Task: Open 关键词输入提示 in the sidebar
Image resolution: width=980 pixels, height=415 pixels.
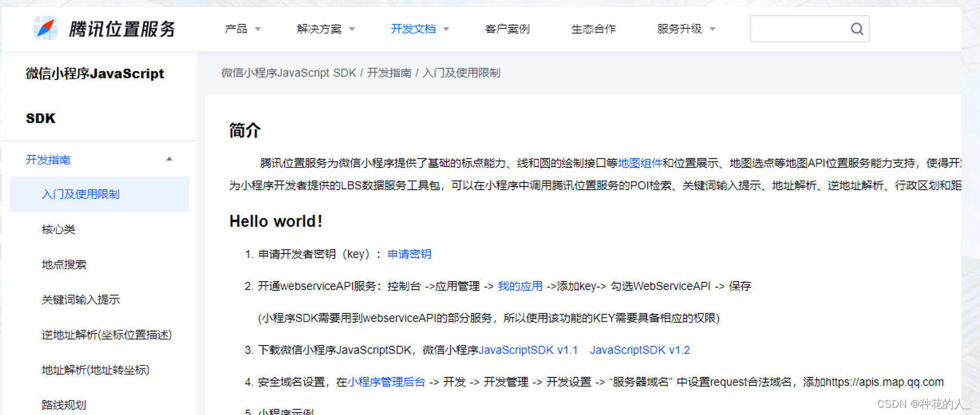Action: coord(81,300)
